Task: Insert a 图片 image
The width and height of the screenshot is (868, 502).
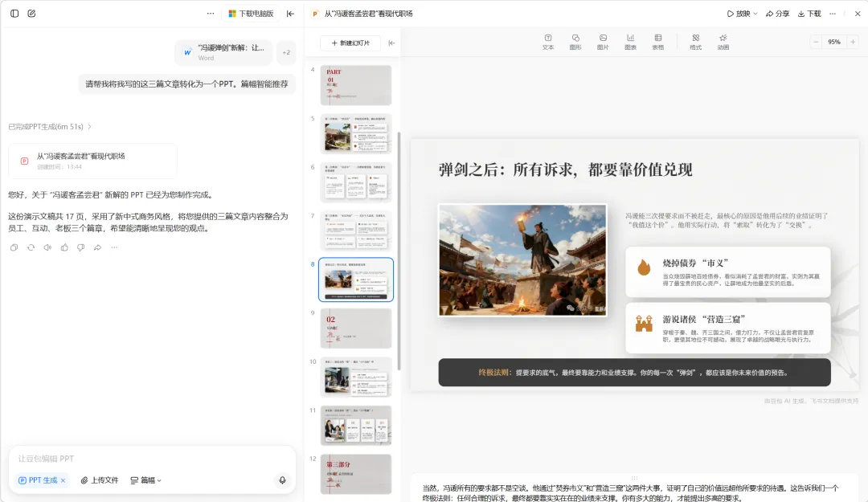Action: point(603,42)
